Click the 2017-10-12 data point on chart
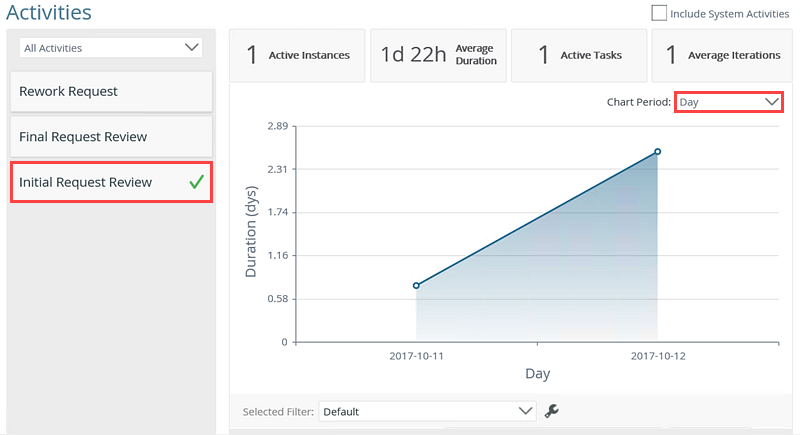Image resolution: width=800 pixels, height=435 pixels. (x=657, y=152)
